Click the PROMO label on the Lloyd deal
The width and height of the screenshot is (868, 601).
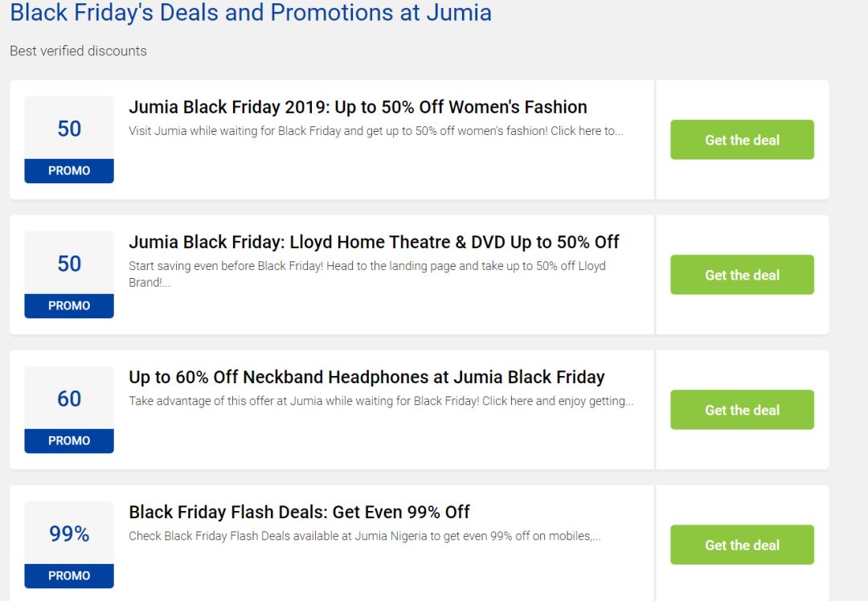coord(69,306)
